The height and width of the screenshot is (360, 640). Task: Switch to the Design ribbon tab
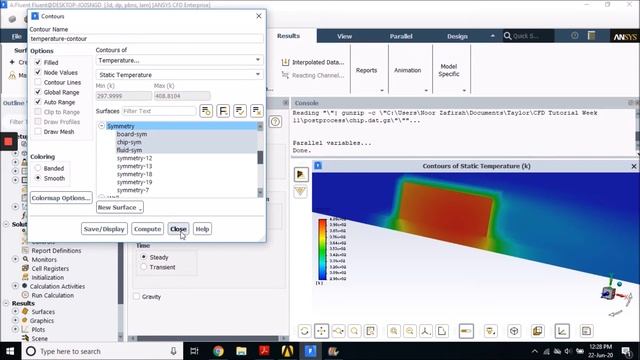pyautogui.click(x=457, y=36)
